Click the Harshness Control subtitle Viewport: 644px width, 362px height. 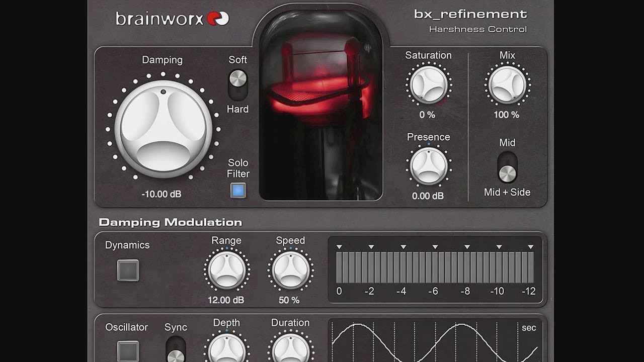click(x=478, y=29)
